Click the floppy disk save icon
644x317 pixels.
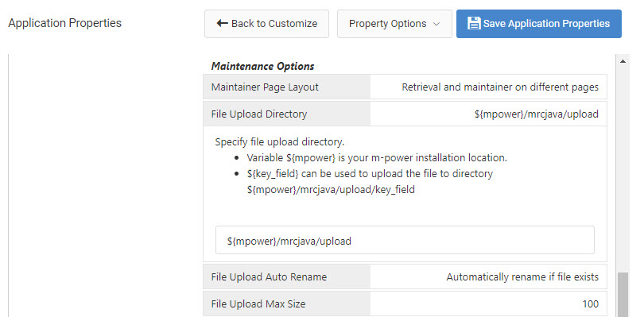[474, 23]
